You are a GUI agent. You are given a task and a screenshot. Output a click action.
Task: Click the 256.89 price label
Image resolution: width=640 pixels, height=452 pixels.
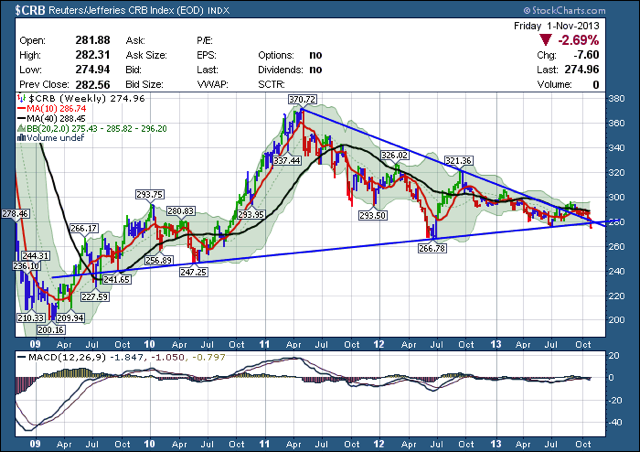[x=158, y=260]
